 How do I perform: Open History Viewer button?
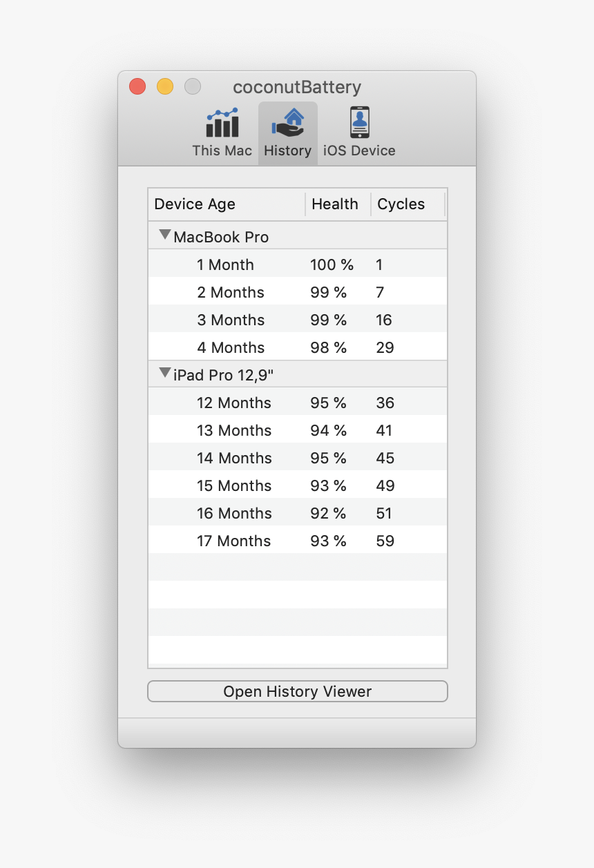(298, 691)
